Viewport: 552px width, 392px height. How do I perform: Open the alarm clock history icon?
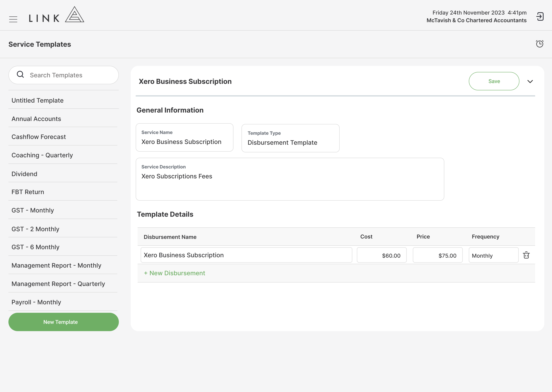tap(539, 44)
